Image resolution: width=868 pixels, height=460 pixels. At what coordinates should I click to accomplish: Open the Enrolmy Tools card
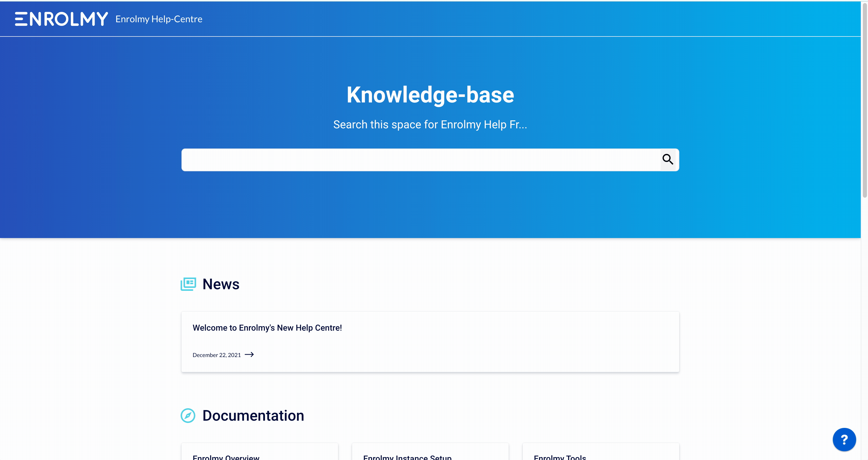click(x=601, y=451)
